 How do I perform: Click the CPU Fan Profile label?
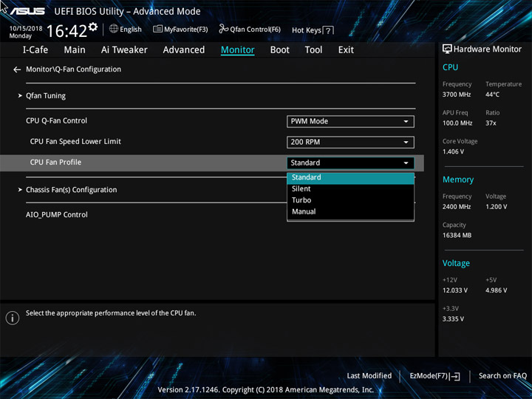(55, 162)
